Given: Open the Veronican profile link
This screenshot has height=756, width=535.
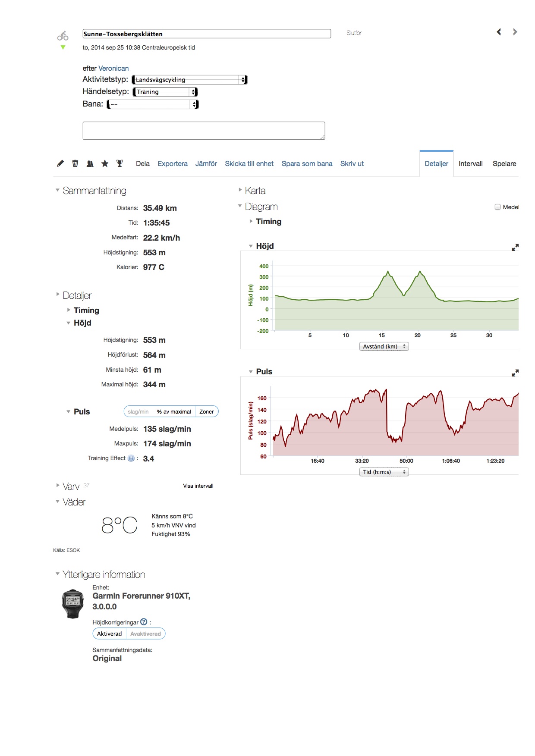Looking at the screenshot, I should click(113, 68).
